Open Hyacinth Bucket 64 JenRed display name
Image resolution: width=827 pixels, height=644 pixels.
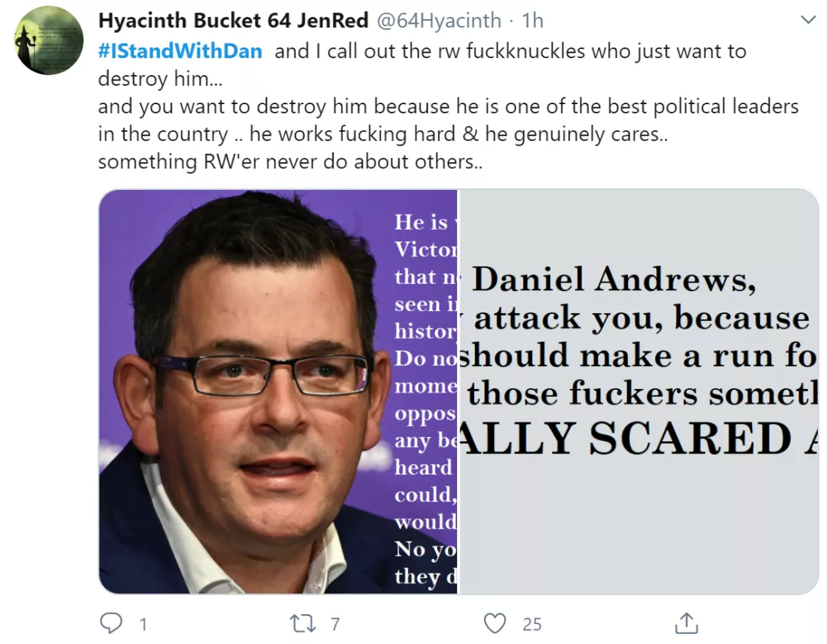(x=233, y=21)
